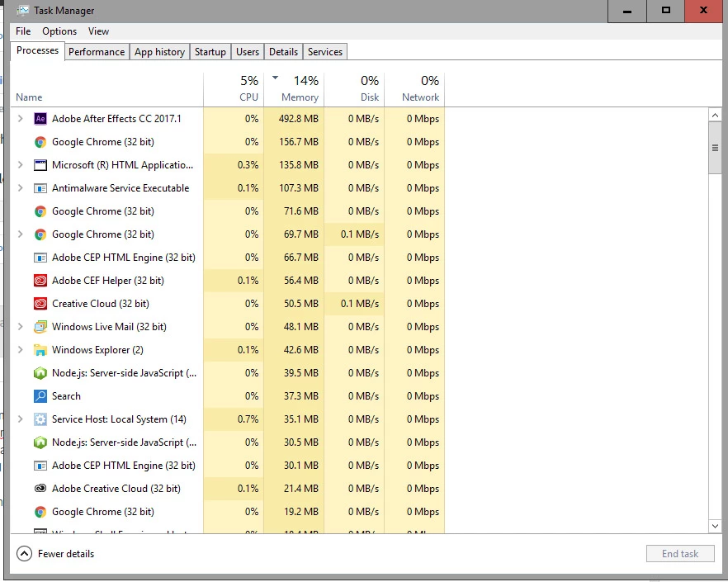Expand Service Host: Local System (14)
Image resolution: width=728 pixels, height=582 pixels.
click(x=20, y=419)
